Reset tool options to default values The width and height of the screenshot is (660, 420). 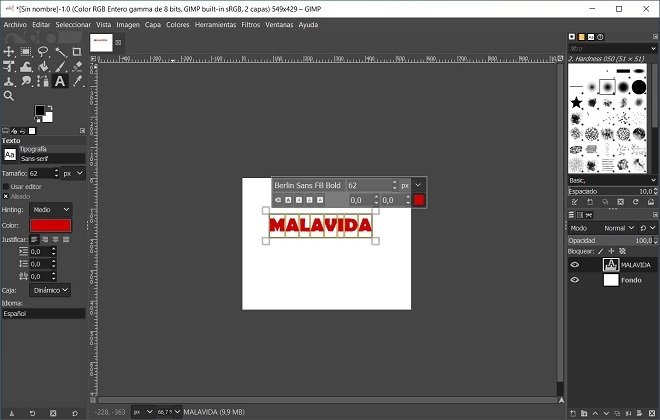click(x=75, y=413)
